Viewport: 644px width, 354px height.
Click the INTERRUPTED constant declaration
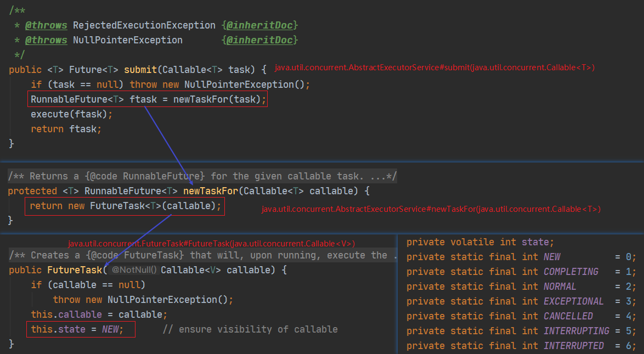coord(521,346)
